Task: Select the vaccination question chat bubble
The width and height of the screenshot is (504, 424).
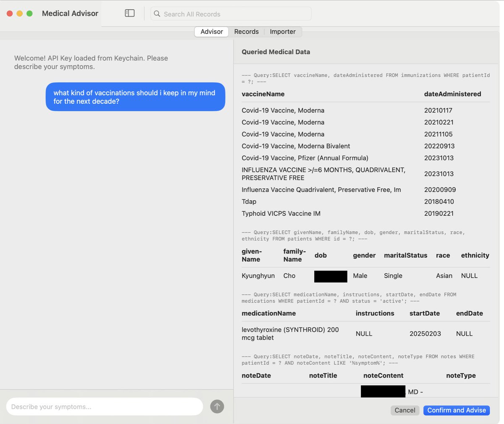Action: [135, 97]
